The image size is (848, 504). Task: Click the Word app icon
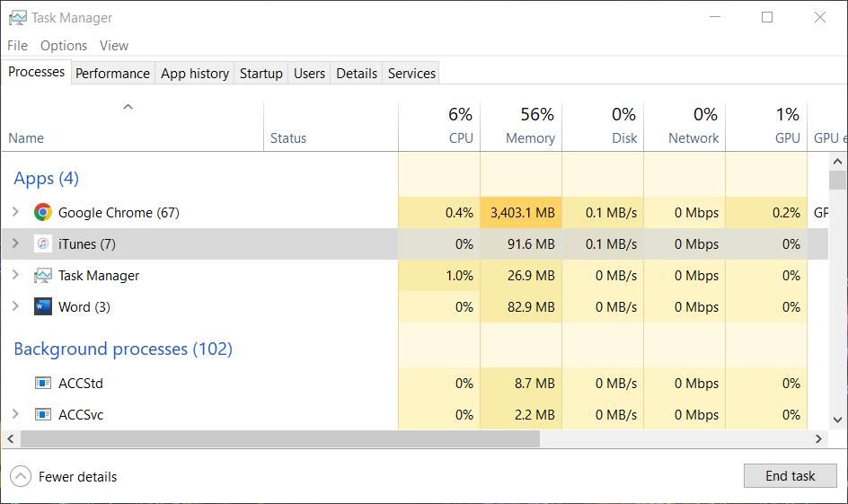(x=42, y=307)
